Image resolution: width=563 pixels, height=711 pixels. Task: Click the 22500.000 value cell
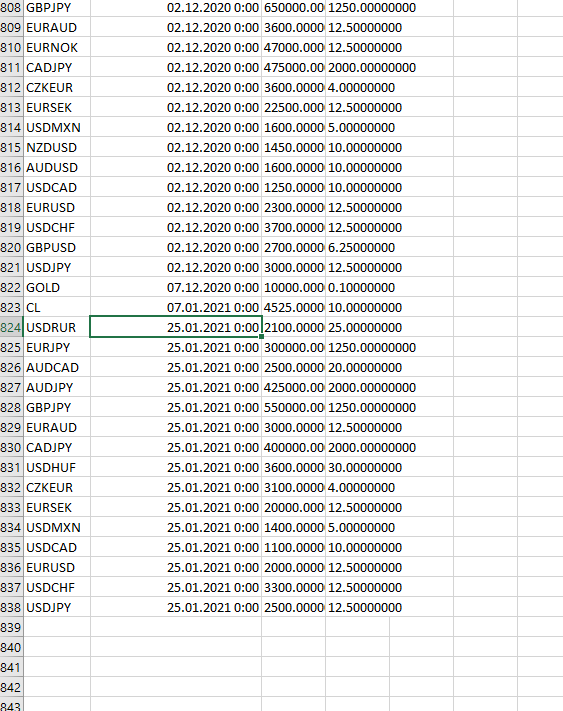click(293, 107)
